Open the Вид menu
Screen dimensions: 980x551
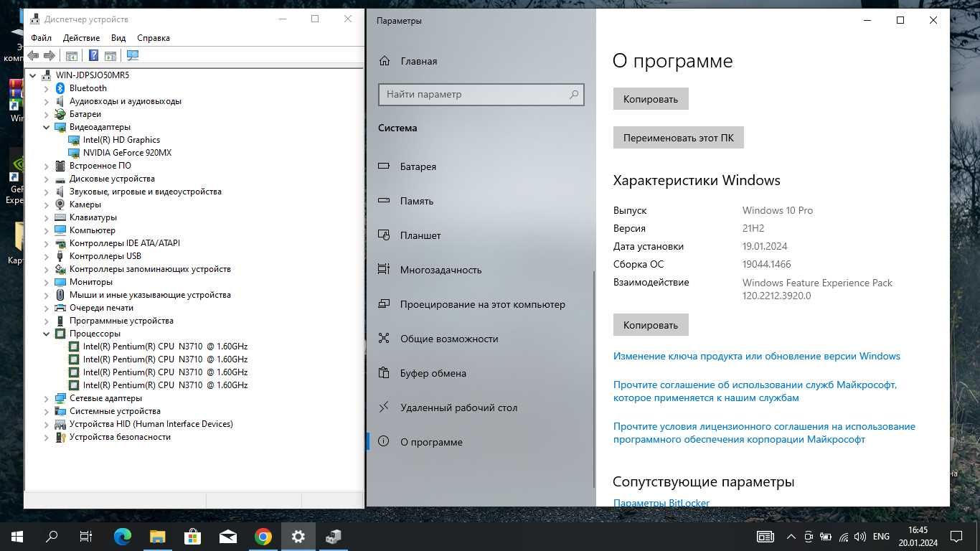tap(118, 38)
